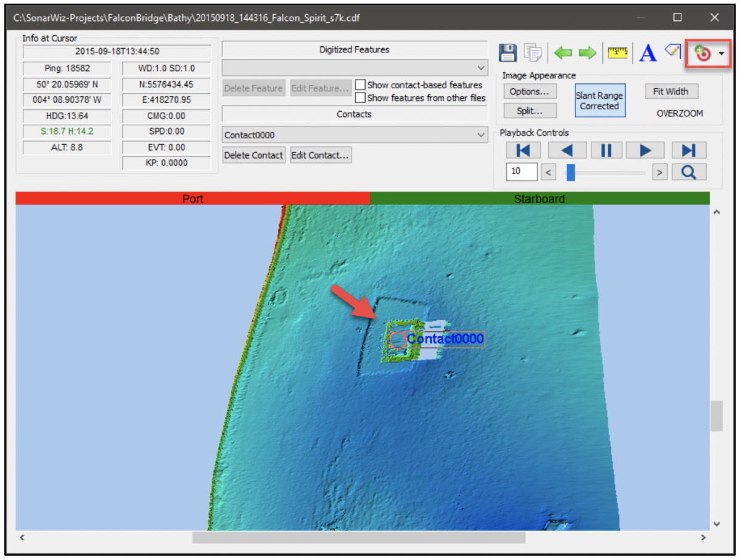The width and height of the screenshot is (740, 560).
Task: Click the playback speed value field
Action: 521,172
